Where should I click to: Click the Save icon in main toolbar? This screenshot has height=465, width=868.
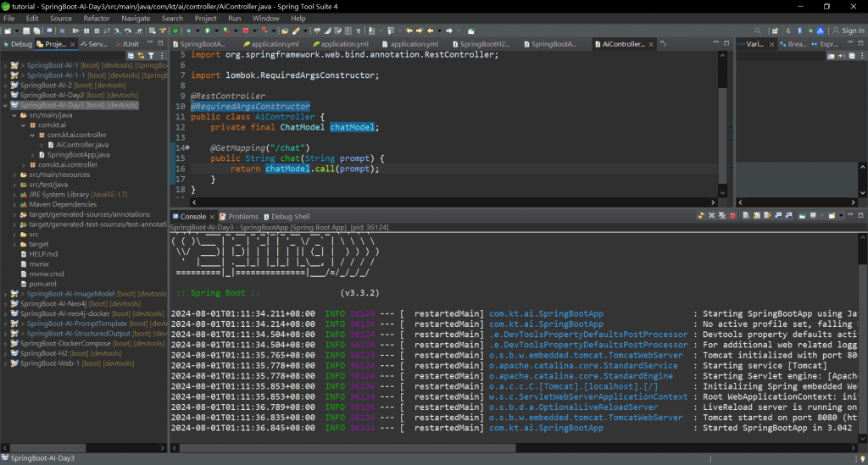(x=25, y=30)
